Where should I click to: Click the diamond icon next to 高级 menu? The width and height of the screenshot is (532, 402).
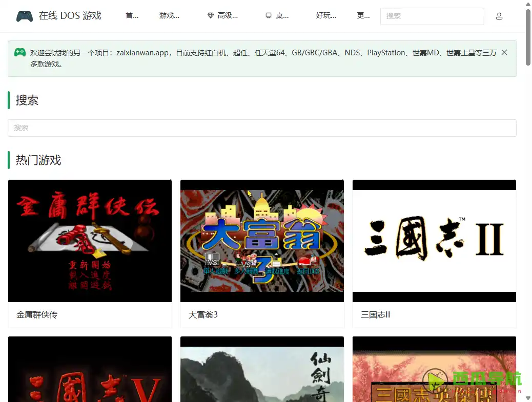(210, 15)
